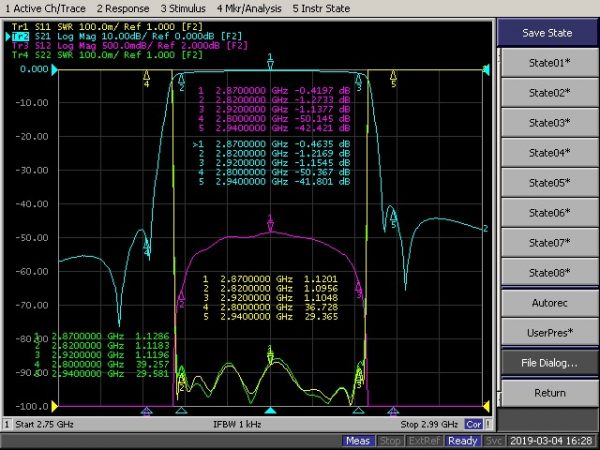Viewport: 600px width, 450px height.
Task: Open the File Dialog softkey
Action: 549,363
